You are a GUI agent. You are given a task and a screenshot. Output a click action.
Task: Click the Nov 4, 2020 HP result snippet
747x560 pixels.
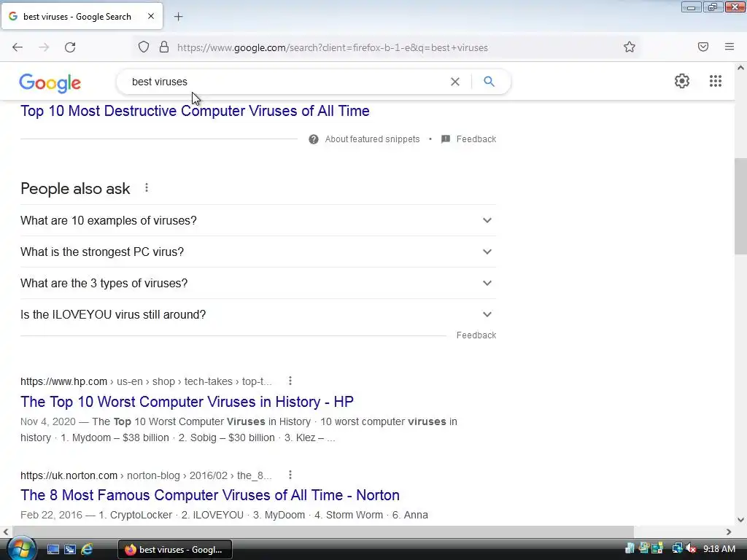tap(239, 429)
